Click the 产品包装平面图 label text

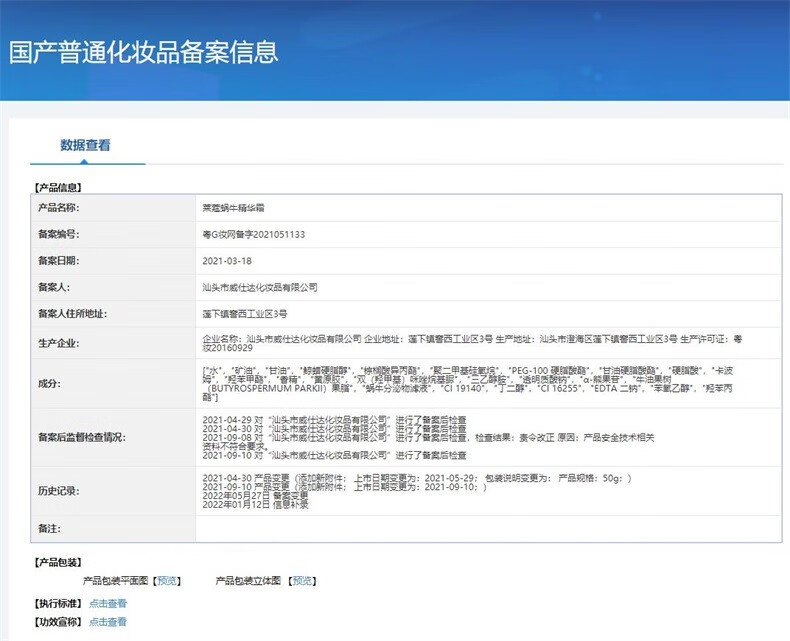tap(115, 581)
